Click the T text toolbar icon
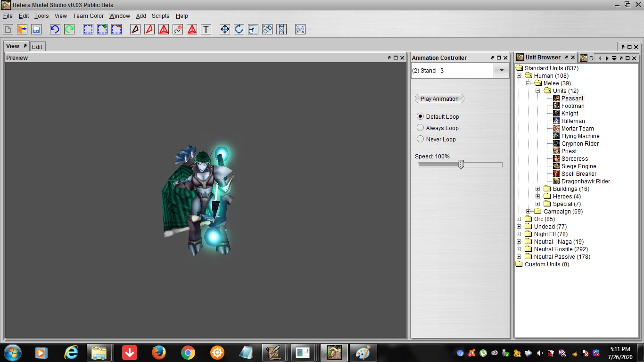644x362 pixels. [x=206, y=29]
